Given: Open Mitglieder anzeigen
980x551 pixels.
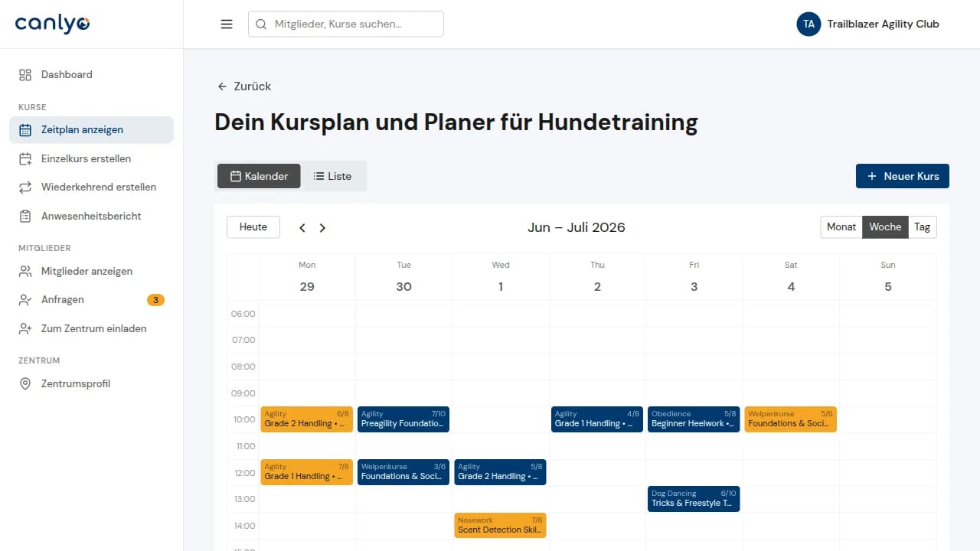Looking at the screenshot, I should click(x=91, y=271).
